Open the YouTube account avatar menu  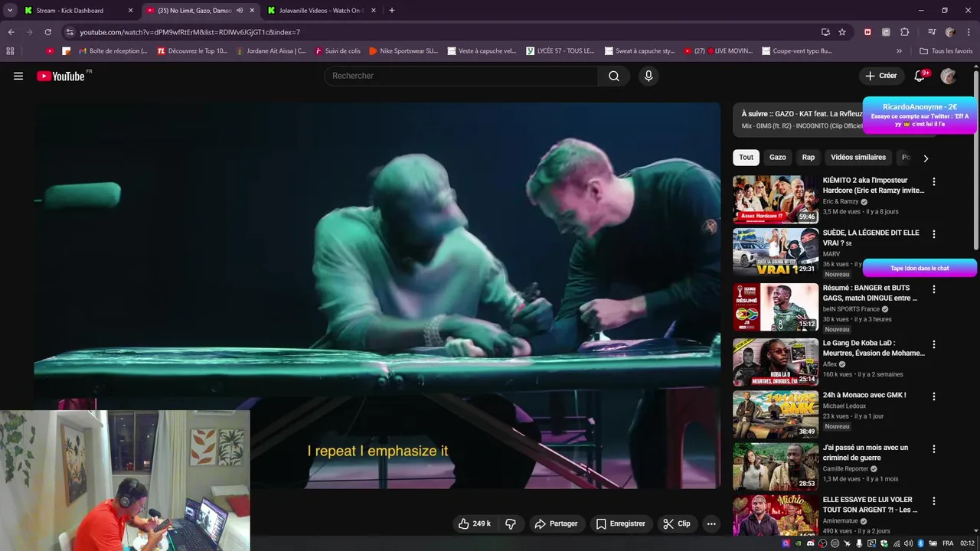point(949,76)
